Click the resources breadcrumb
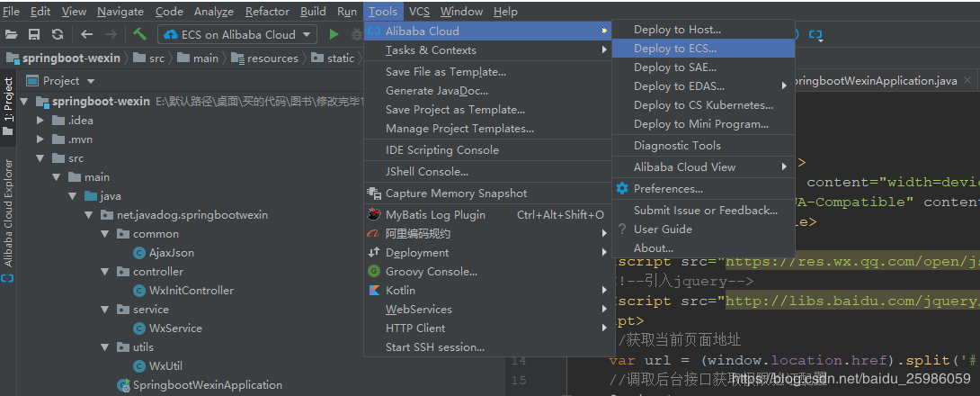This screenshot has width=980, height=396. point(272,58)
